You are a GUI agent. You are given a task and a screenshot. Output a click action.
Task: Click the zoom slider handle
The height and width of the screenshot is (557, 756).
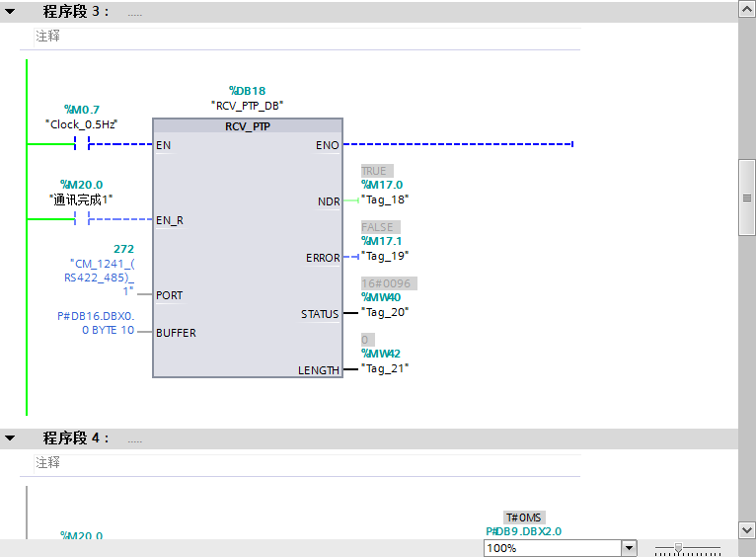[678, 548]
